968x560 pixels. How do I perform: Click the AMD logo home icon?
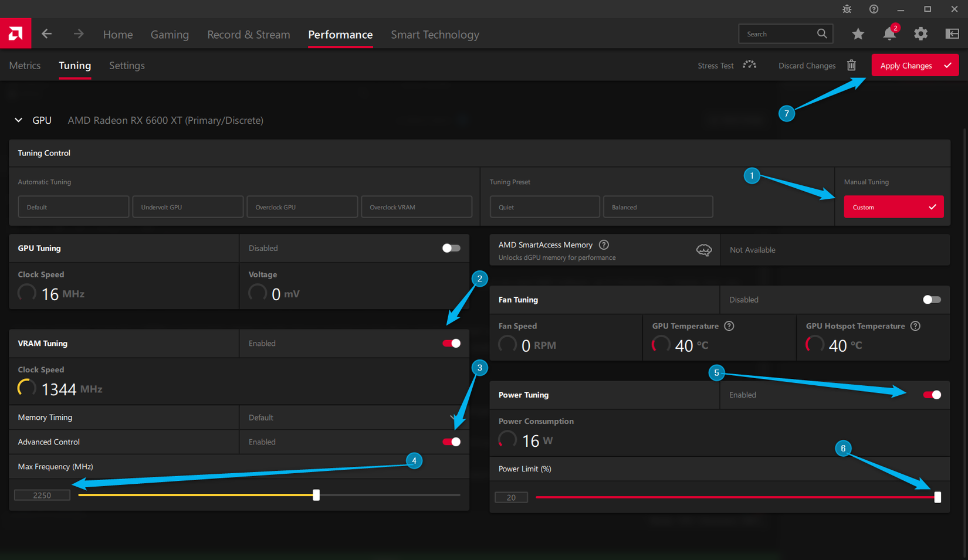coord(15,34)
